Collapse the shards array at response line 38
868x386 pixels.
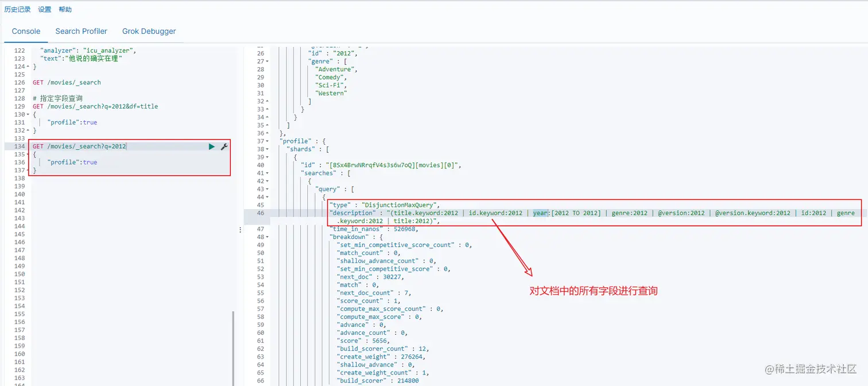point(267,149)
